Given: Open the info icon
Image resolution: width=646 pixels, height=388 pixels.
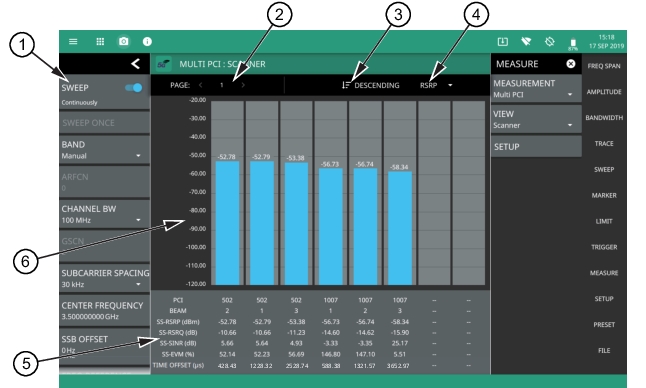Looking at the screenshot, I should coord(147,42).
